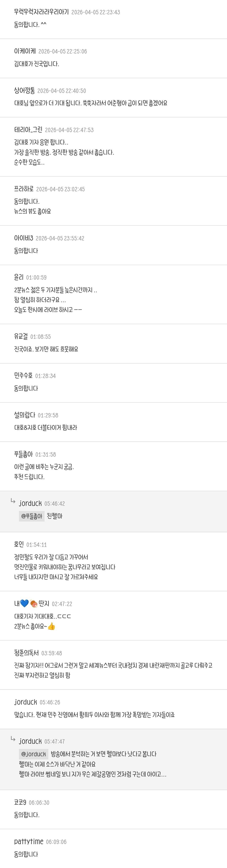This screenshot has width=227, height=868.
Task: Click the @jorduck mention tag
Action: [x=34, y=754]
